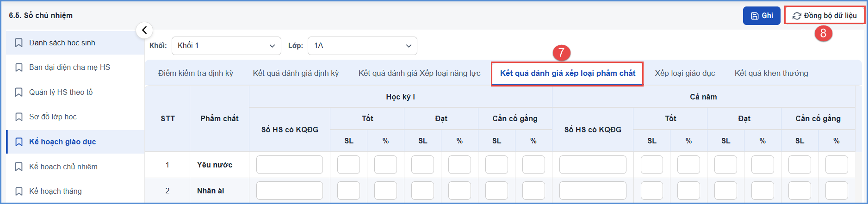Click Yêu nước Cả năm Cần cố gắng % field
The image size is (868, 204).
837,165
